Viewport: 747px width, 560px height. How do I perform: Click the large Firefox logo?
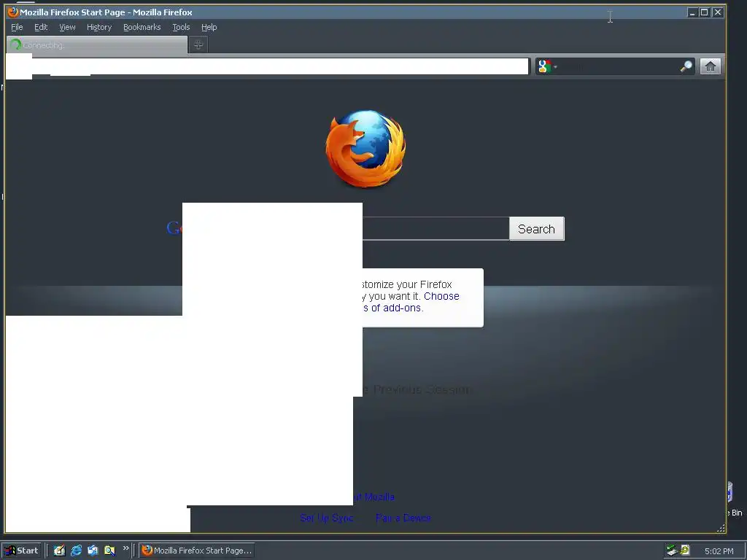click(366, 149)
